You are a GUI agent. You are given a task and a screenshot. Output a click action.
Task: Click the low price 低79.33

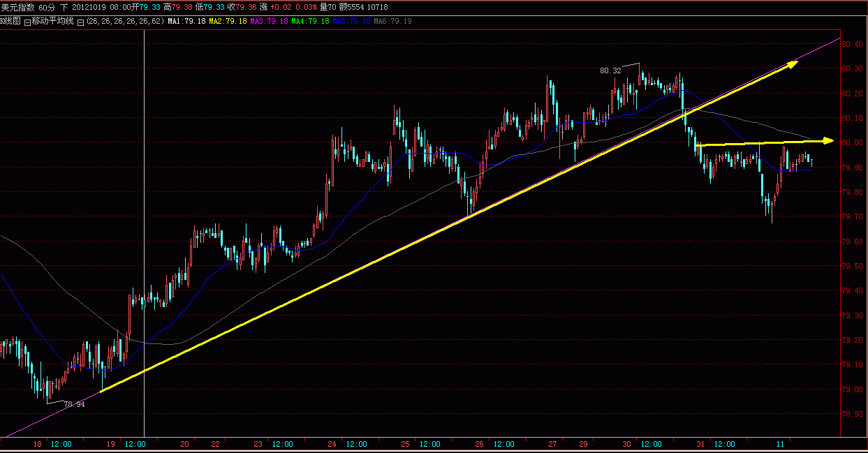[210, 7]
